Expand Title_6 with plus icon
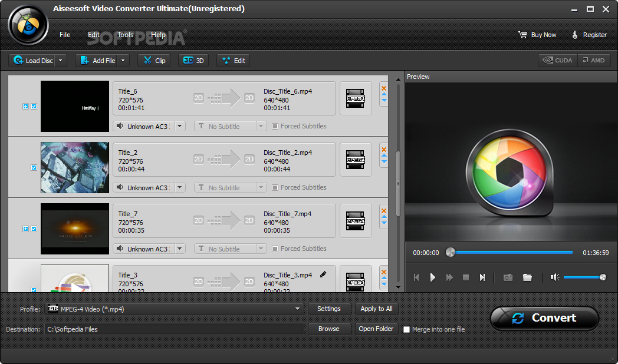The height and width of the screenshot is (364, 618). 25,106
